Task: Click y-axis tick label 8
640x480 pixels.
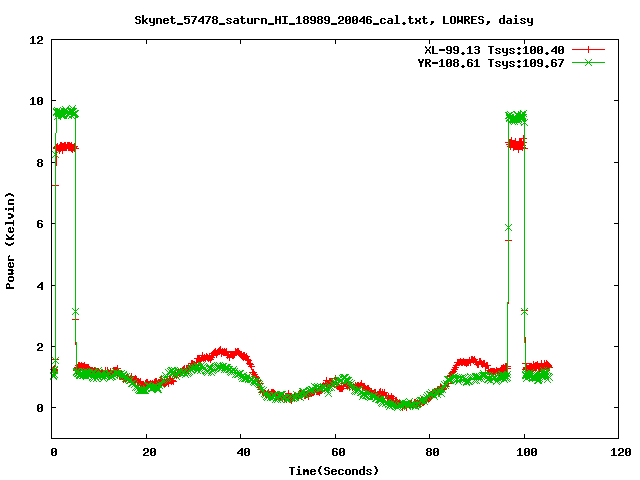Action: pyautogui.click(x=40, y=163)
